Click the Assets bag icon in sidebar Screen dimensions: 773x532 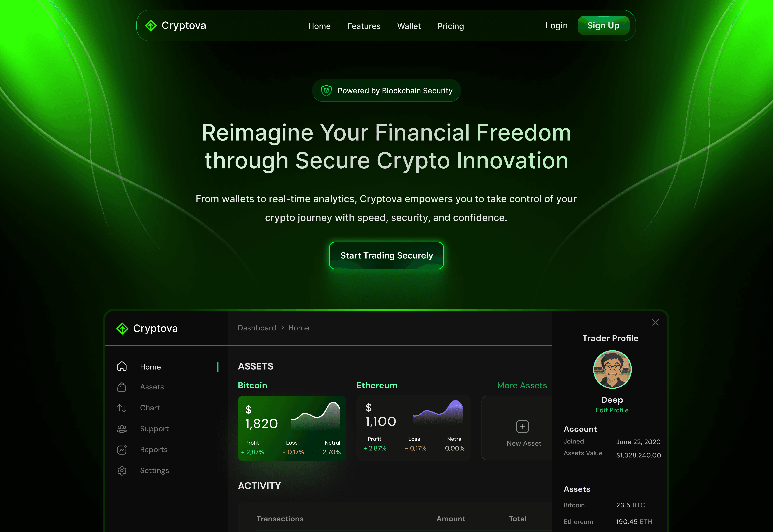122,387
